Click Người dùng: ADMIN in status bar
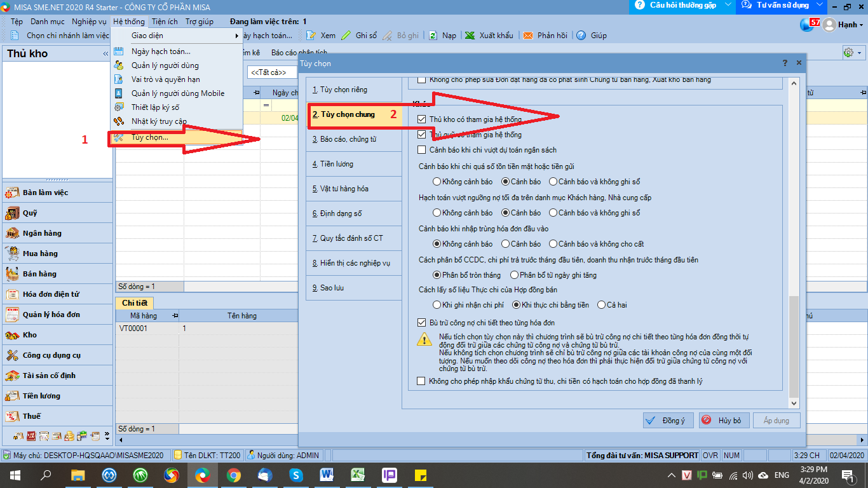 (284, 455)
